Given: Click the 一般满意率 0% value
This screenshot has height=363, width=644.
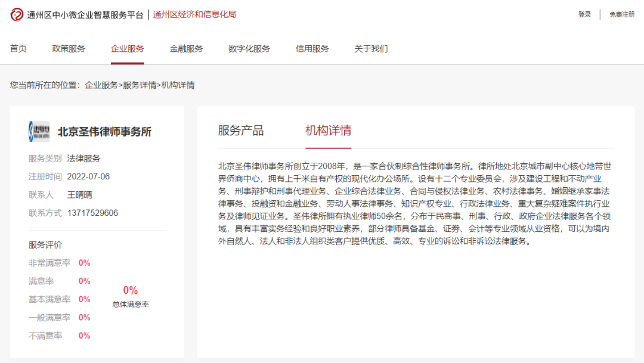Looking at the screenshot, I should tap(84, 318).
